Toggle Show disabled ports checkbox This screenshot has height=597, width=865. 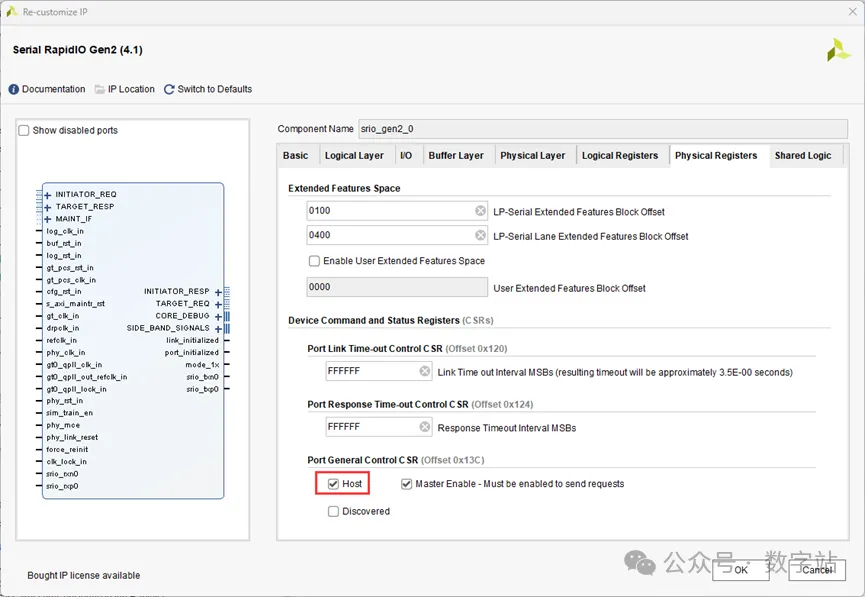pyautogui.click(x=24, y=131)
